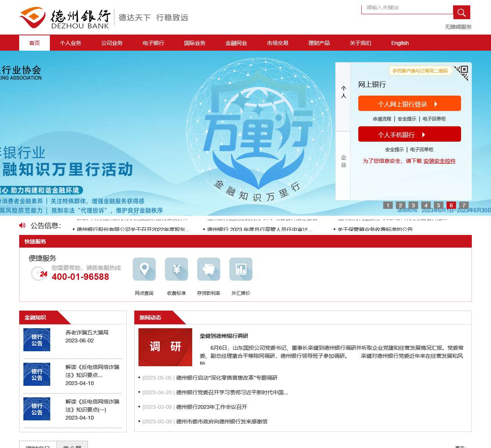Open 电子回单柜 link under mobile banking
Screen dimensions: 491x448
[x=422, y=150]
